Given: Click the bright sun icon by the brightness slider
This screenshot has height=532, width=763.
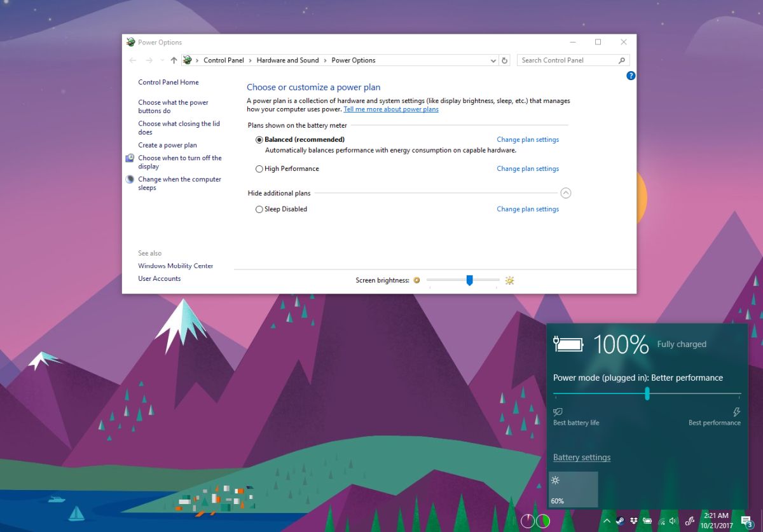Looking at the screenshot, I should click(x=509, y=280).
